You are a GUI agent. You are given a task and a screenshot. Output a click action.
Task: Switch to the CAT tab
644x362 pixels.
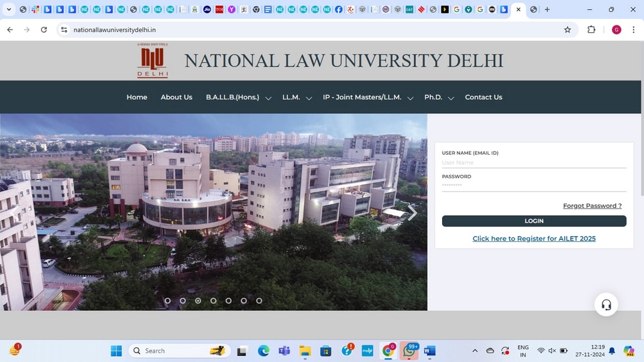coord(409,9)
